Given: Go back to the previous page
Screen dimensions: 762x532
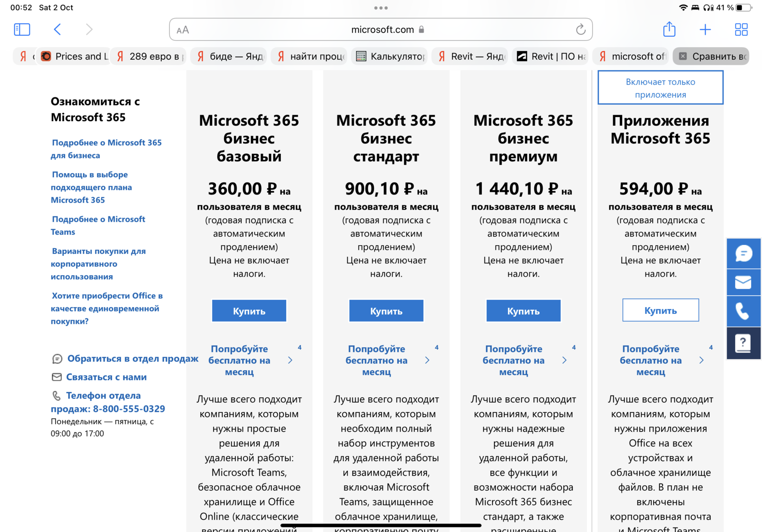Looking at the screenshot, I should pos(57,29).
